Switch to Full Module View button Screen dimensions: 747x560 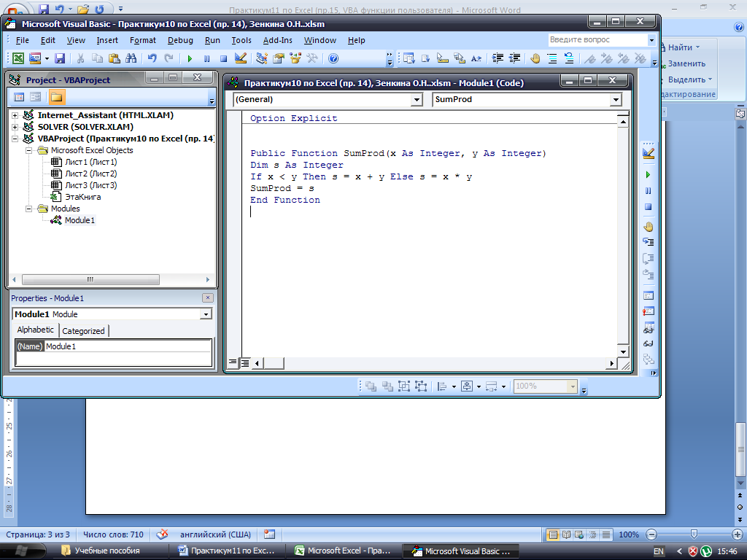pyautogui.click(x=244, y=363)
